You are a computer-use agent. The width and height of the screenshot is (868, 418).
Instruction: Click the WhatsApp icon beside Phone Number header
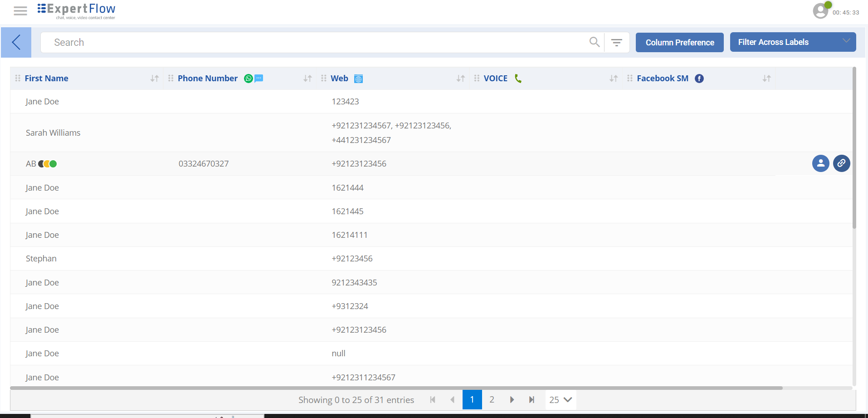click(x=248, y=78)
